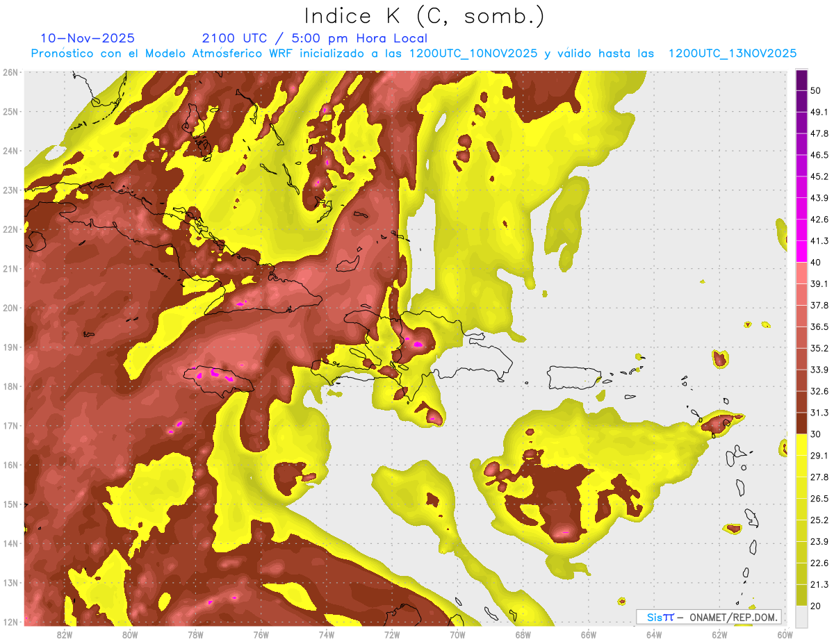This screenshot has height=644, width=834.
Task: Click the '12N' latitude axis label
Action: [10, 621]
